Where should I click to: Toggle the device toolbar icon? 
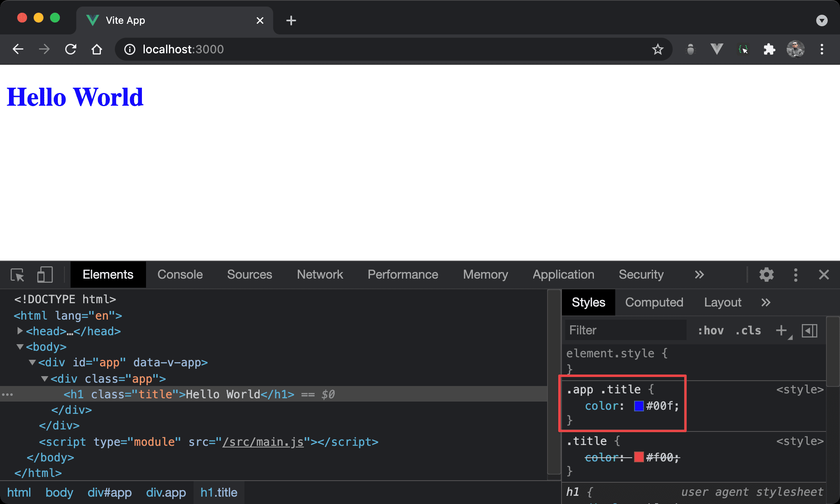point(45,275)
